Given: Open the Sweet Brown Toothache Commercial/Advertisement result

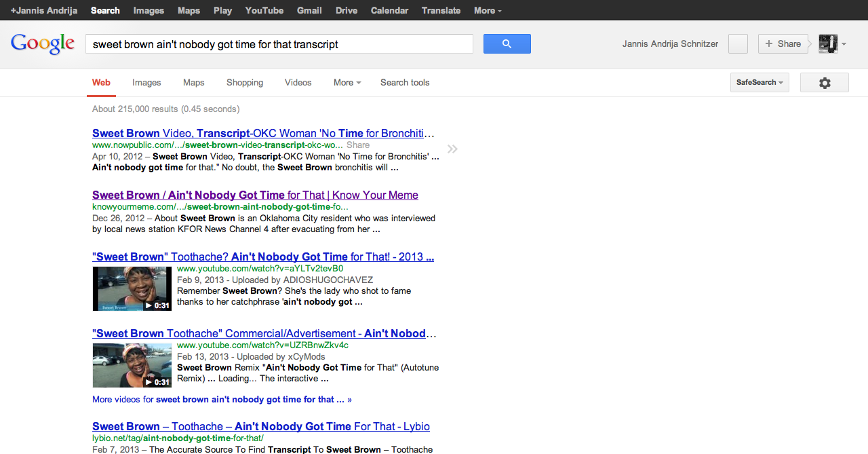Looking at the screenshot, I should coord(264,333).
